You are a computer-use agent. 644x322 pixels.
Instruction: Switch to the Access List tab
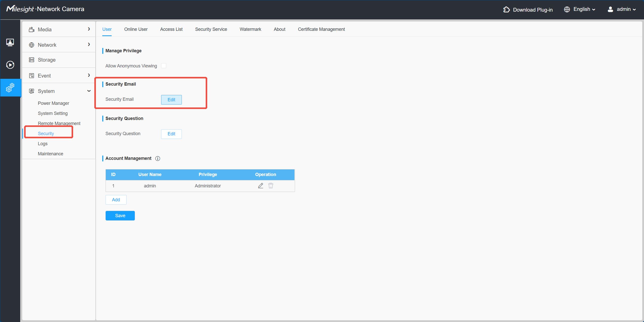point(171,29)
